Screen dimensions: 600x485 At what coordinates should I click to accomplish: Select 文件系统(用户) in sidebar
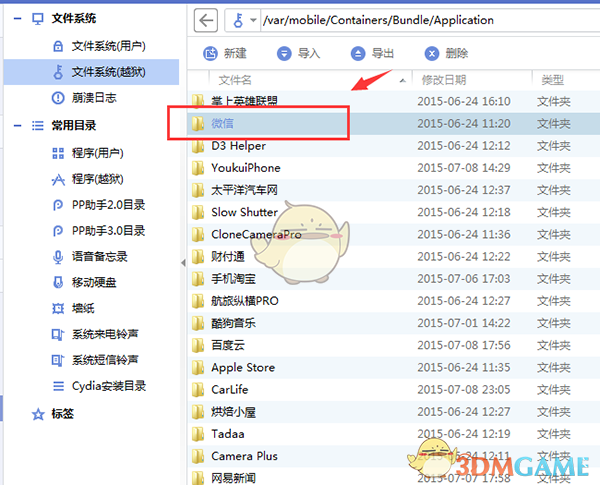pyautogui.click(x=109, y=46)
